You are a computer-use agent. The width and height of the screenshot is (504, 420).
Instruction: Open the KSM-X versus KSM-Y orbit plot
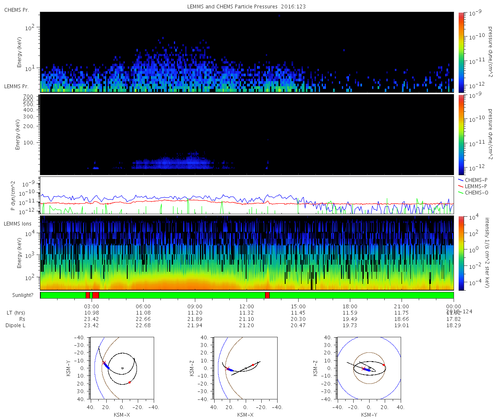[x=122, y=368]
